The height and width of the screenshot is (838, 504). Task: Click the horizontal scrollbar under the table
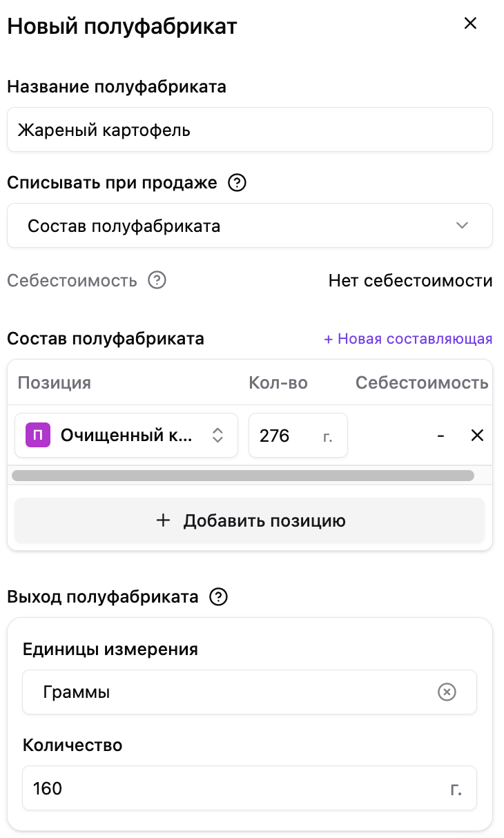243,475
